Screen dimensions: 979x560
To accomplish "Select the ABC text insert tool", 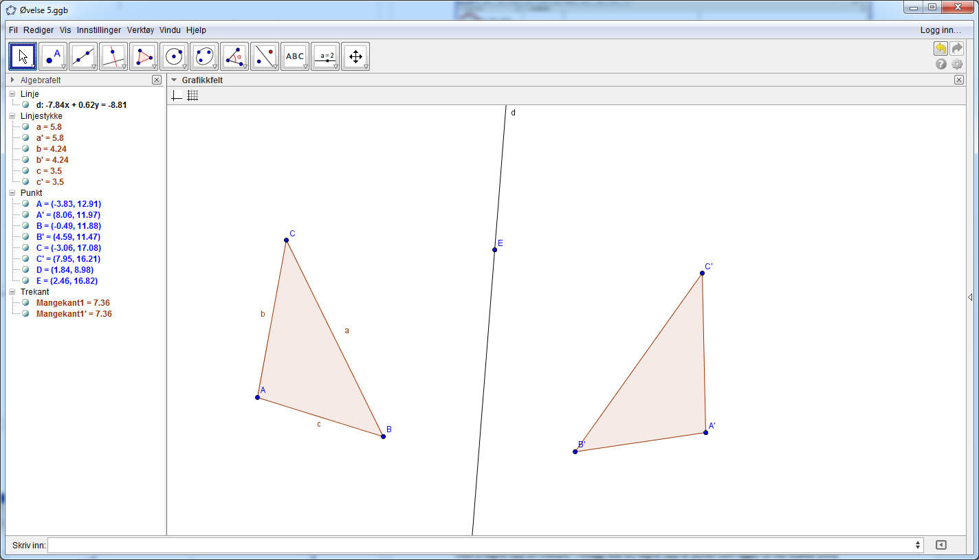I will click(295, 56).
